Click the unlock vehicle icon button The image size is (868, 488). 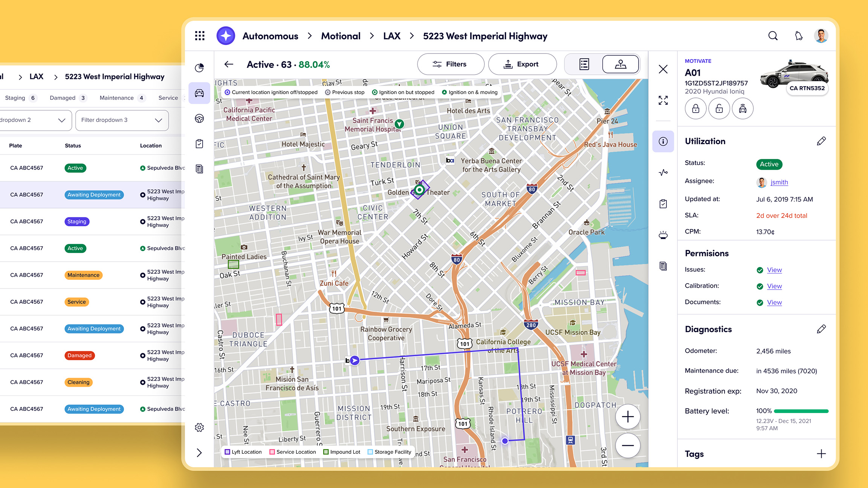click(x=719, y=109)
